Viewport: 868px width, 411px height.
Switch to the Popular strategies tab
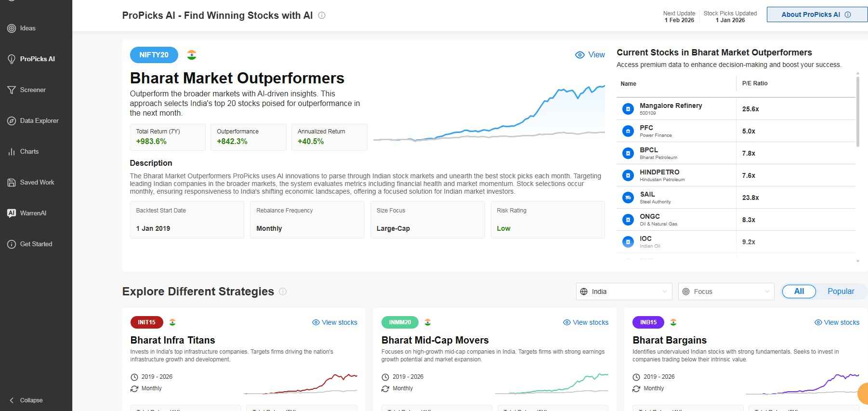[841, 291]
